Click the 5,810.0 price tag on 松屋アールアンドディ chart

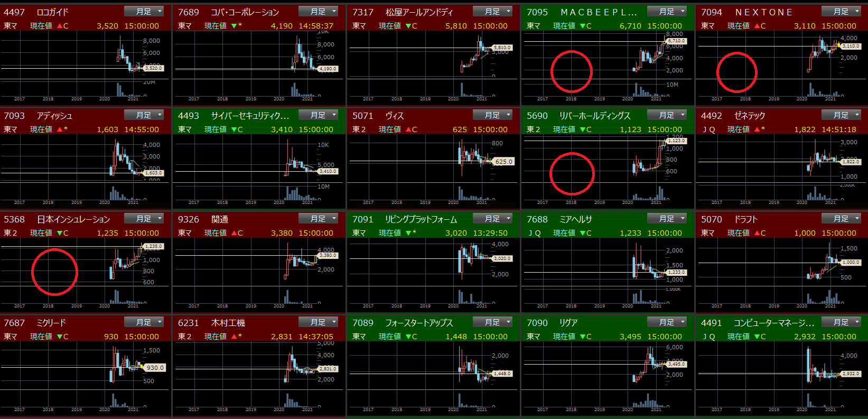coord(502,48)
